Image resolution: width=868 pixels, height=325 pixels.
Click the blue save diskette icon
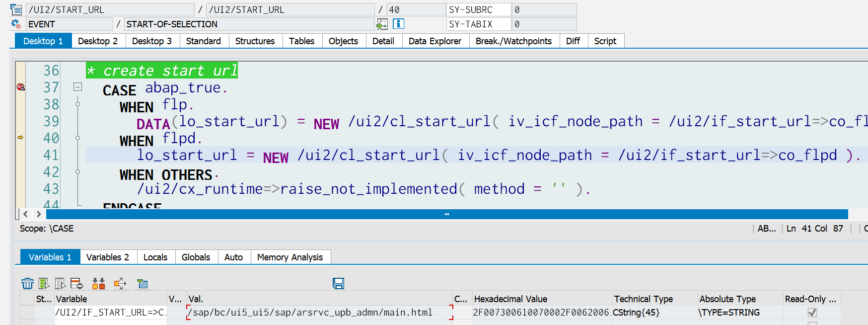(x=338, y=283)
